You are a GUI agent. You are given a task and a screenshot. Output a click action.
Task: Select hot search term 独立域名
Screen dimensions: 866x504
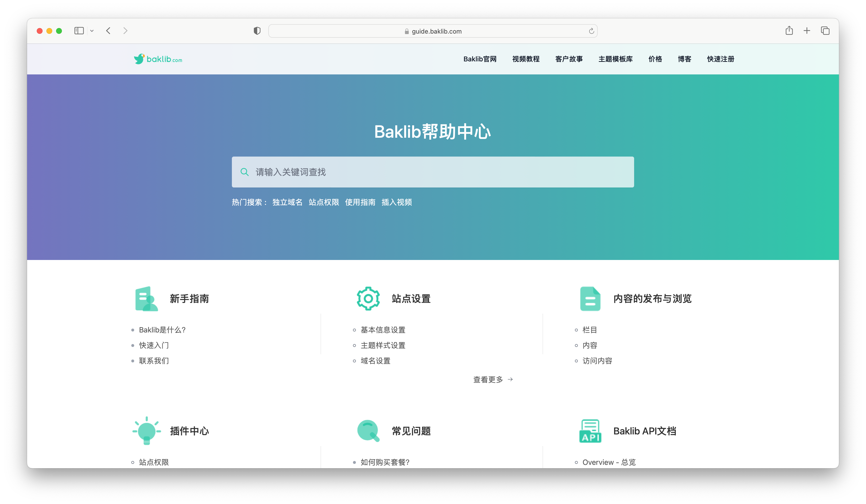287,202
